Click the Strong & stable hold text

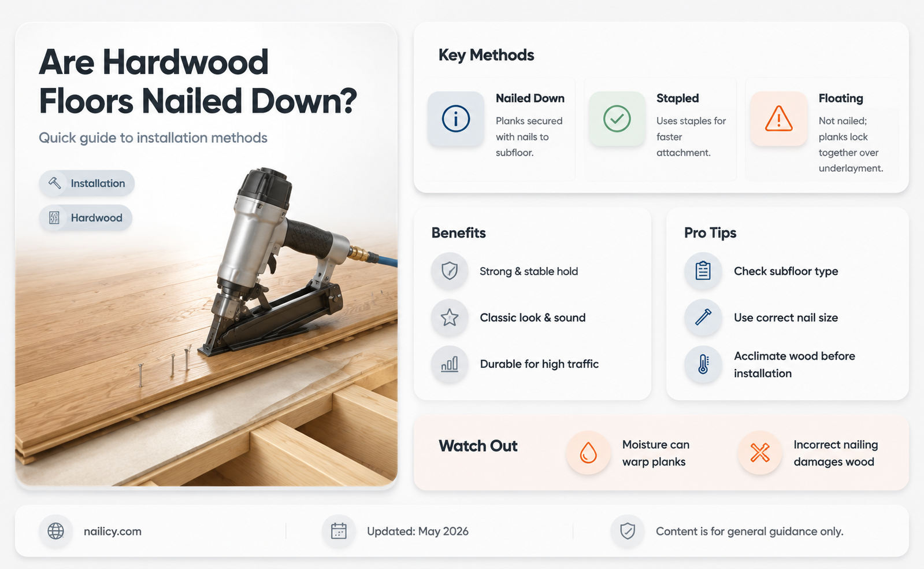(529, 271)
